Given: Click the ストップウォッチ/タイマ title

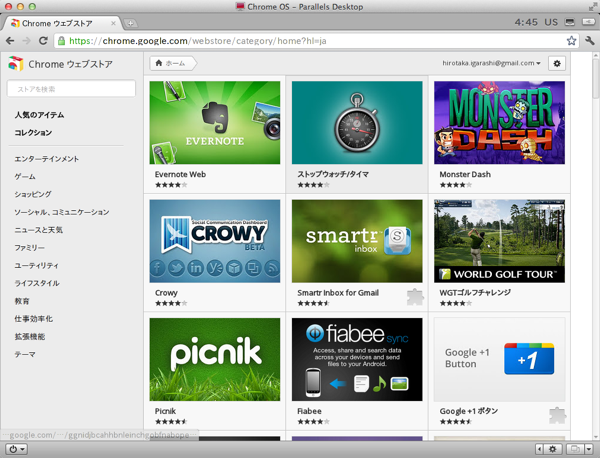Looking at the screenshot, I should point(333,174).
